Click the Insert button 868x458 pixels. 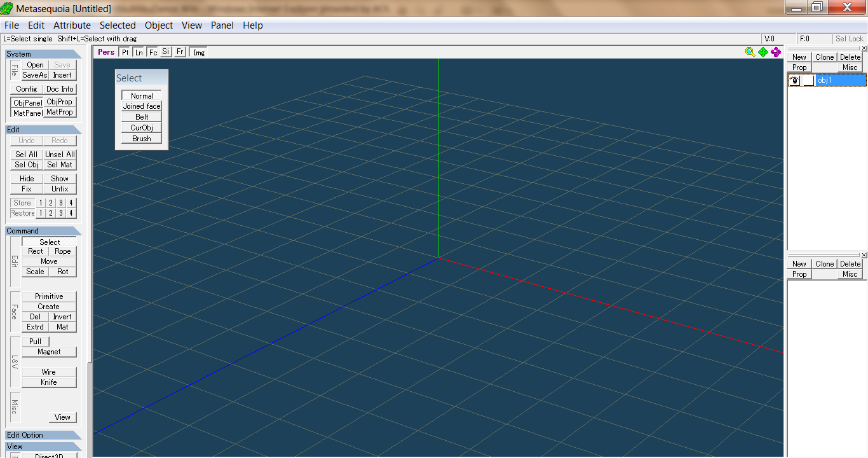pyautogui.click(x=62, y=75)
